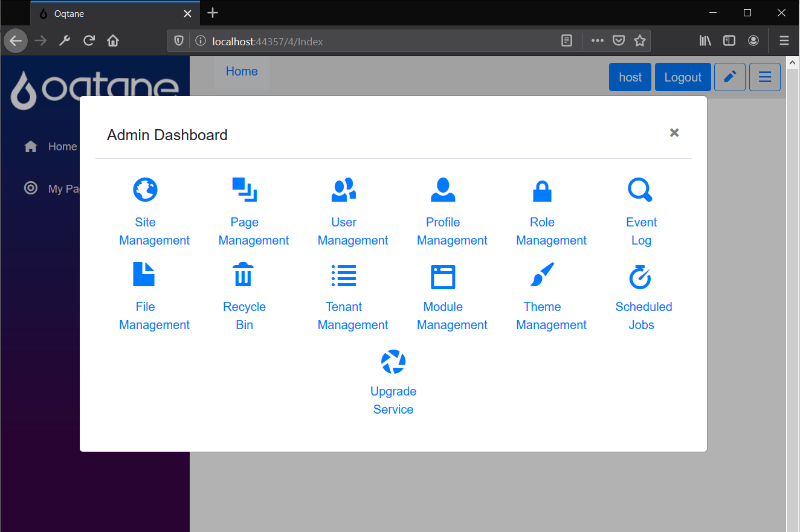This screenshot has height=532, width=800.
Task: Open the File Management link
Action: click(x=154, y=315)
